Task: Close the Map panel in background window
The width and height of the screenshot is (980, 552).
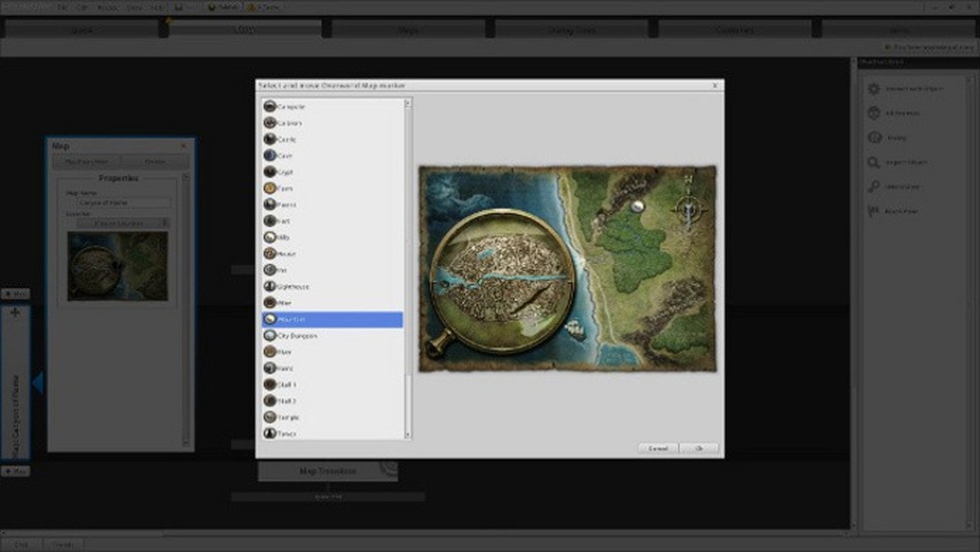Action: point(183,145)
